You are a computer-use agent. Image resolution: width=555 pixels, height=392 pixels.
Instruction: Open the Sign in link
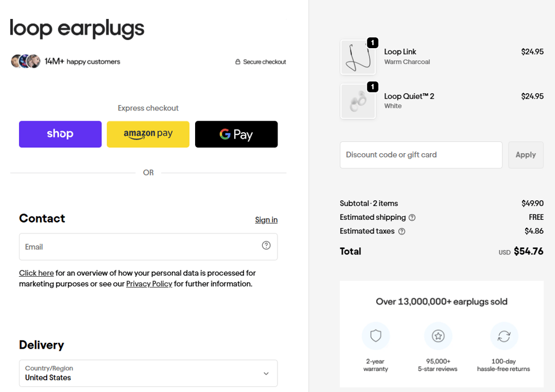(x=266, y=220)
